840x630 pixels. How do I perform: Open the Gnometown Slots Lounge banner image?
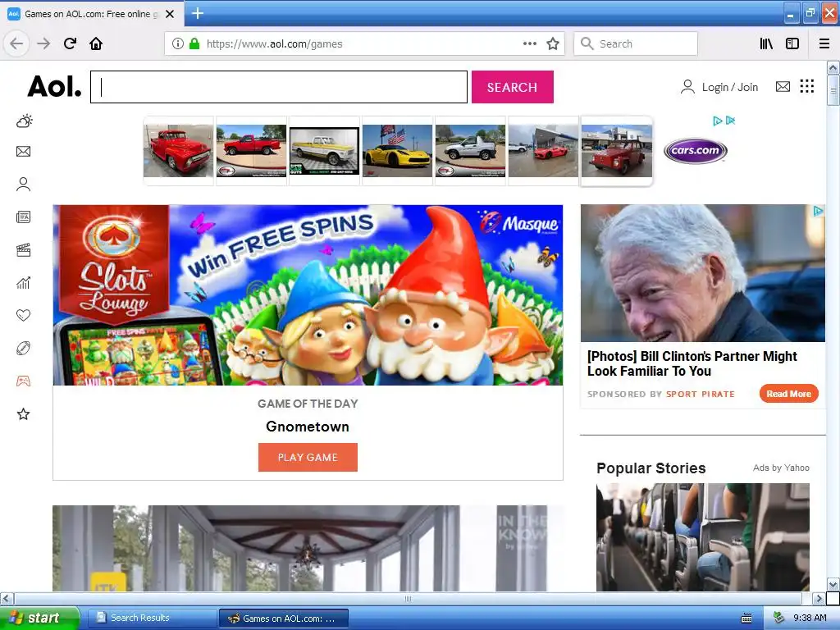(308, 295)
